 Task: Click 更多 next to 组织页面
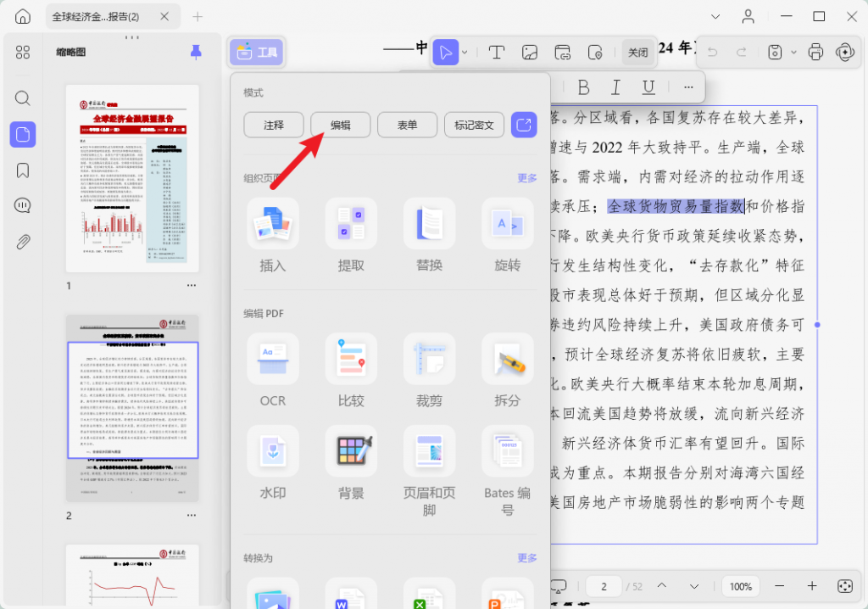[x=526, y=178]
